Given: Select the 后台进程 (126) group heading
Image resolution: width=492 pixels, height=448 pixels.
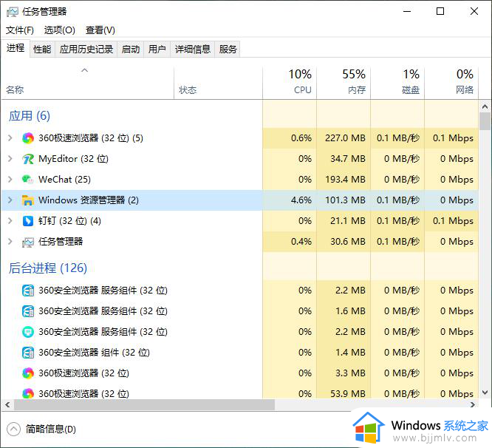Looking at the screenshot, I should point(48,268).
